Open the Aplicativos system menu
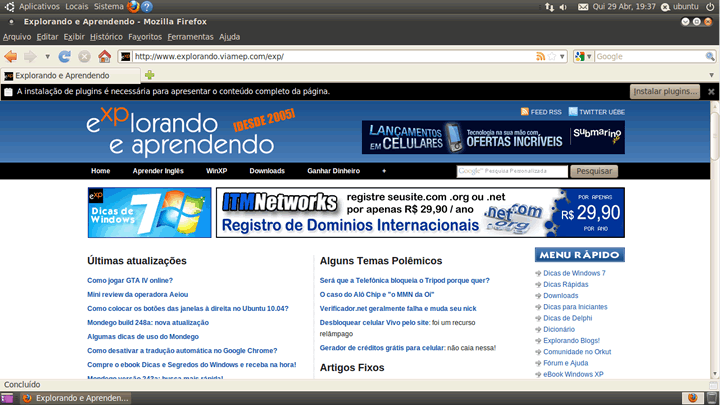This screenshot has width=720, height=405. point(39,6)
